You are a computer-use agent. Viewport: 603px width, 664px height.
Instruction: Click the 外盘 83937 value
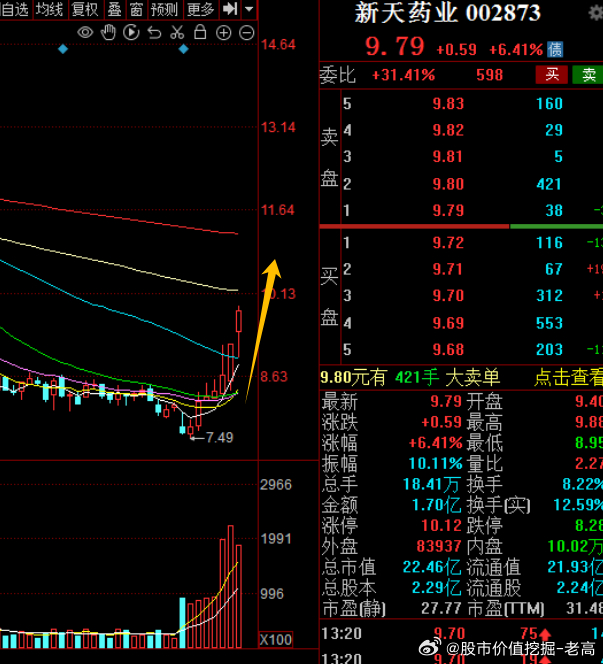[439, 546]
